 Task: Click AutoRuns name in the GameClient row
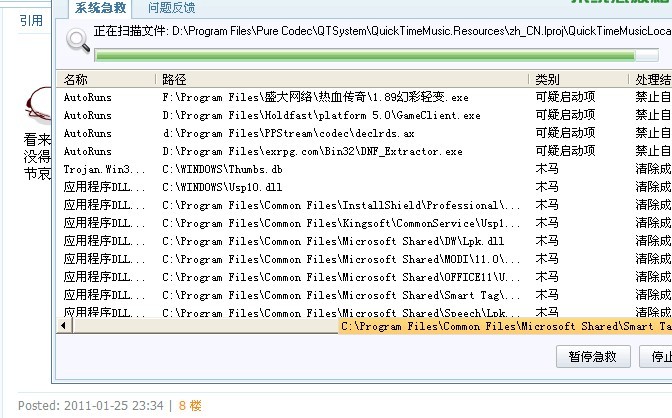pos(87,115)
